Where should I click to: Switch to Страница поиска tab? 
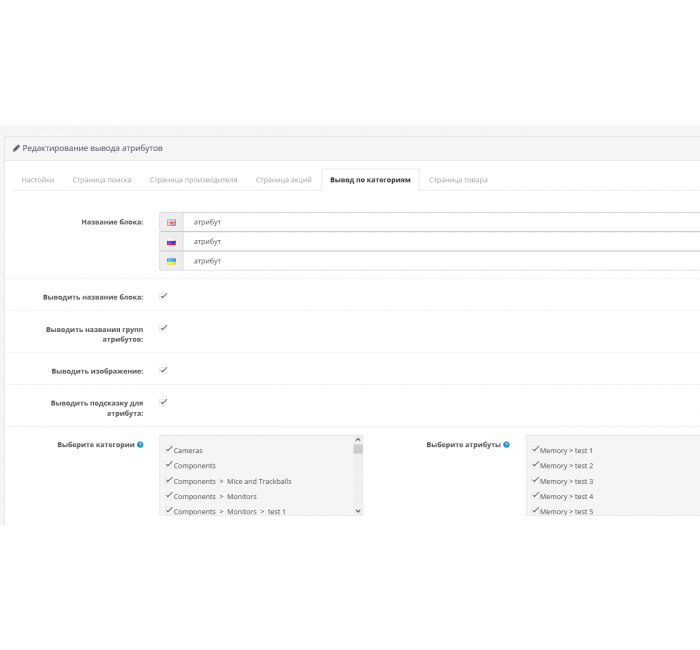pyautogui.click(x=102, y=180)
